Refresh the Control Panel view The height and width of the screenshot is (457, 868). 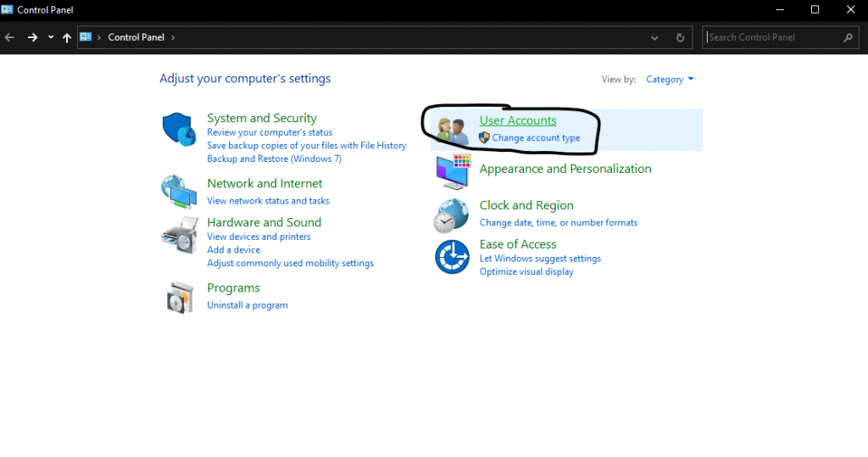pyautogui.click(x=681, y=37)
